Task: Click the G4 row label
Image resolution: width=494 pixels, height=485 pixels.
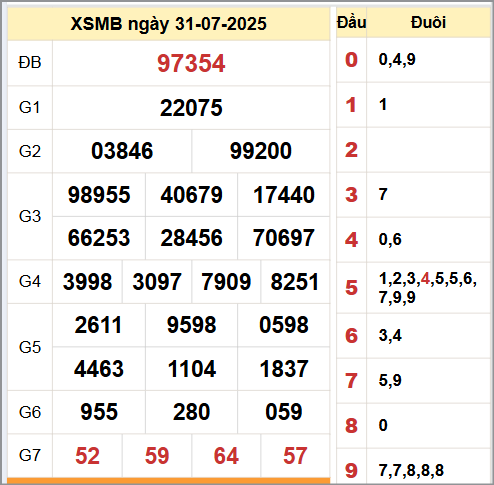Action: (30, 281)
